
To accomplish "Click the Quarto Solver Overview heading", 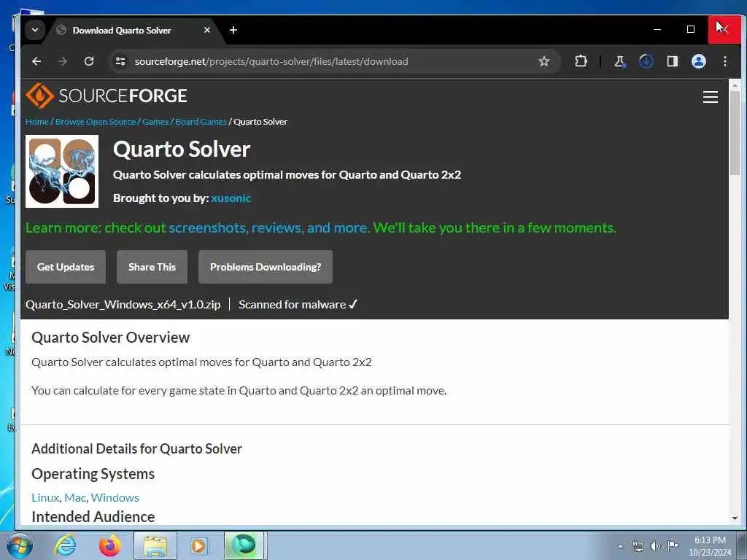I will pyautogui.click(x=111, y=338).
